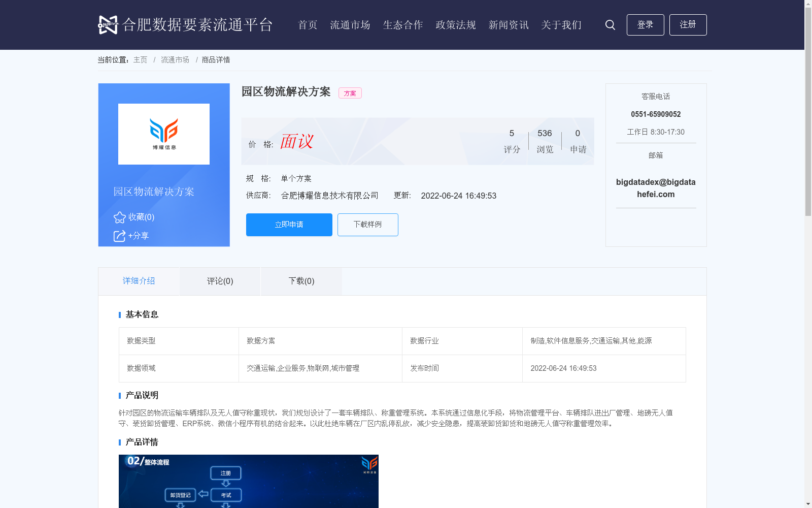
Task: Go to 主页 in breadcrumb
Action: click(140, 60)
